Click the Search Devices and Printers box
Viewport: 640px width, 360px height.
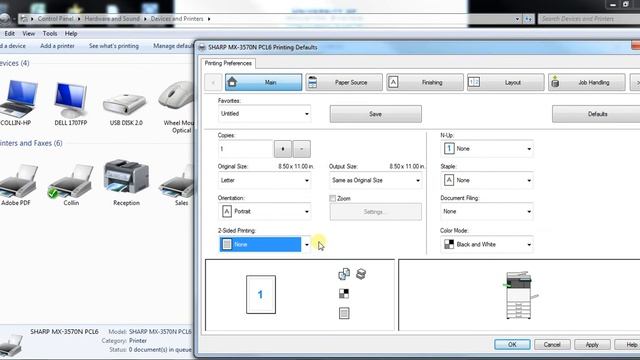[589, 19]
